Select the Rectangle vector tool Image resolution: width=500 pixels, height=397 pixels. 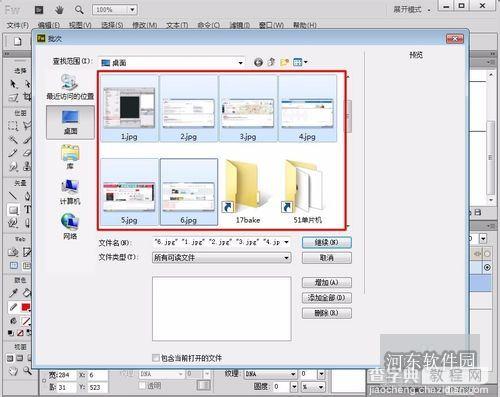point(13,209)
